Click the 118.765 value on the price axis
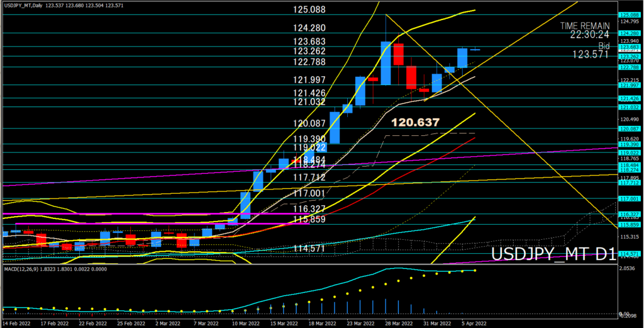Viewport: 644px width, 328px height. pyautogui.click(x=629, y=158)
